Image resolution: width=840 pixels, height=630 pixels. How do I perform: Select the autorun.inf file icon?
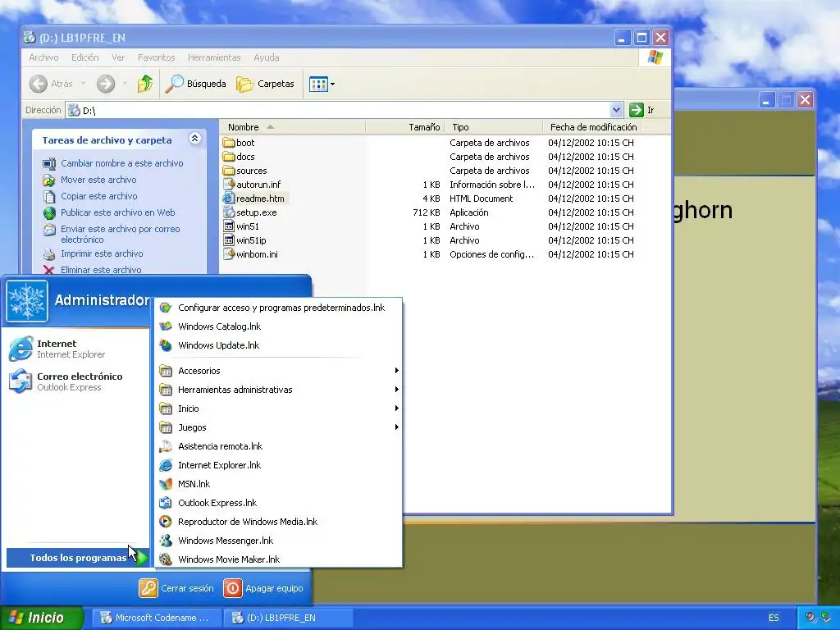(x=229, y=185)
